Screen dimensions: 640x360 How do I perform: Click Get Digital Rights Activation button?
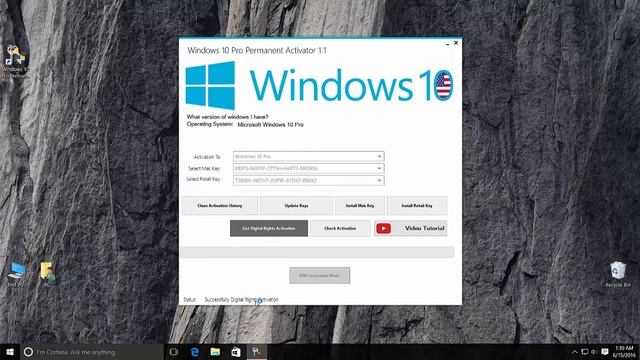point(269,229)
